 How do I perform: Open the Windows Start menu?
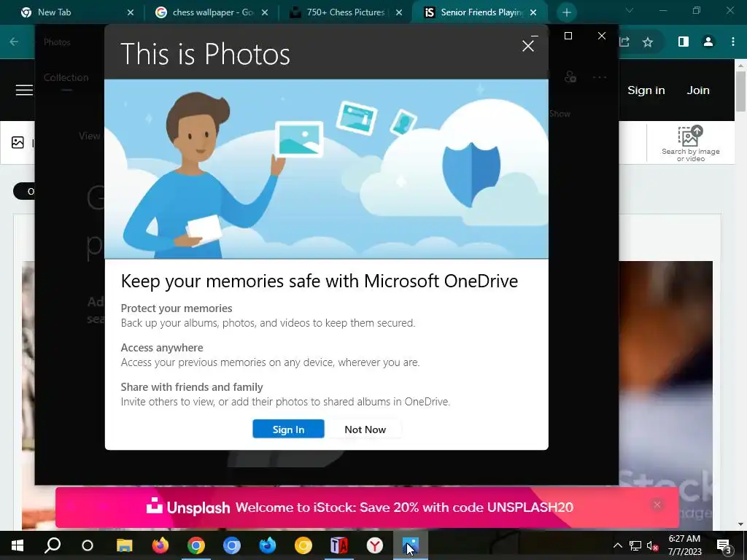(18, 545)
